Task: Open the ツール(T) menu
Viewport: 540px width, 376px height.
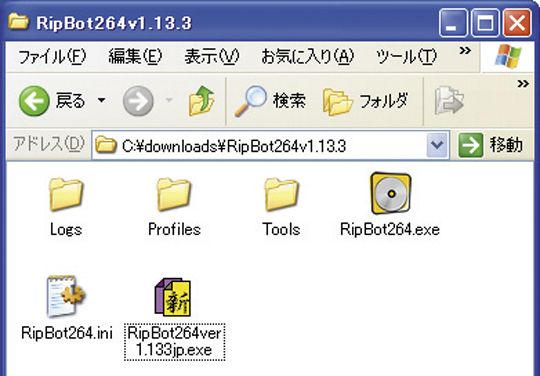Action: pyautogui.click(x=406, y=56)
